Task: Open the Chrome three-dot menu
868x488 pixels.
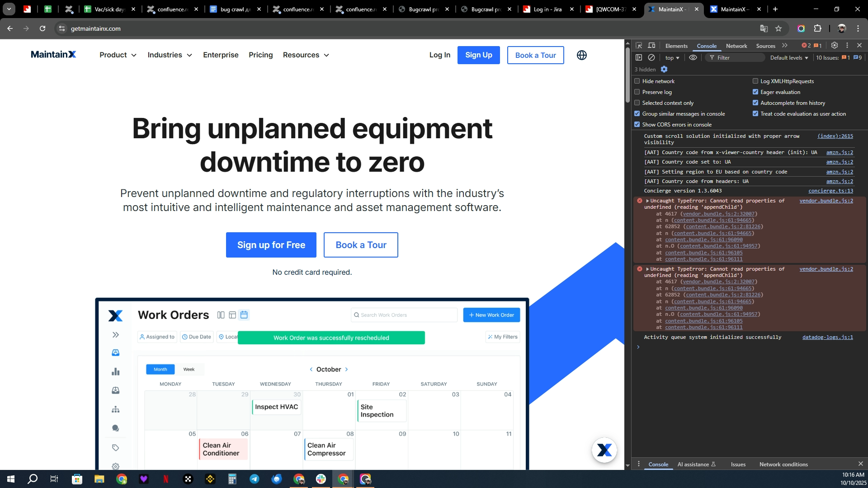Action: click(x=858, y=28)
